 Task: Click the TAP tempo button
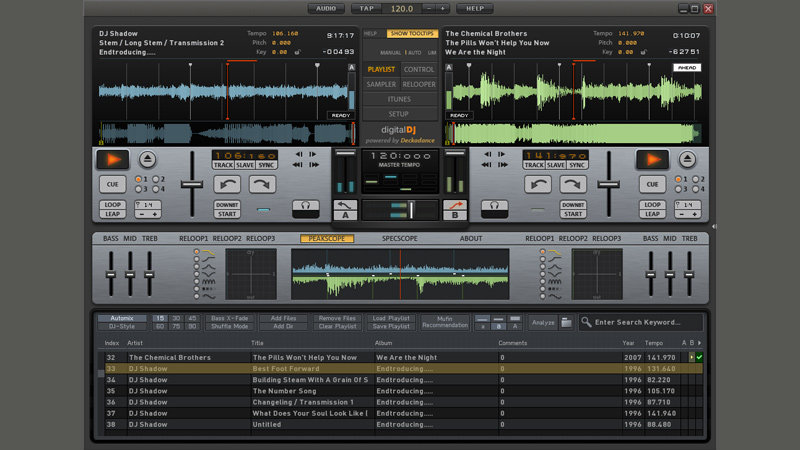366,8
